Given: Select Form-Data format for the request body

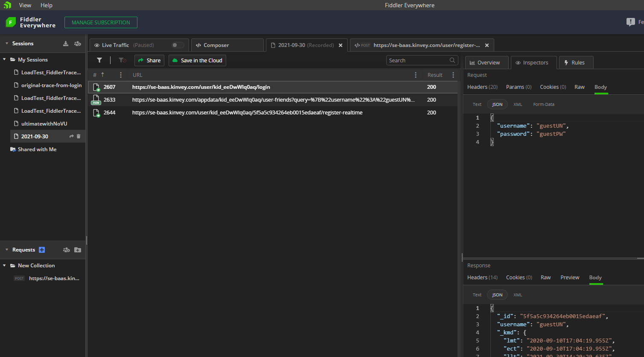Looking at the screenshot, I should [544, 104].
